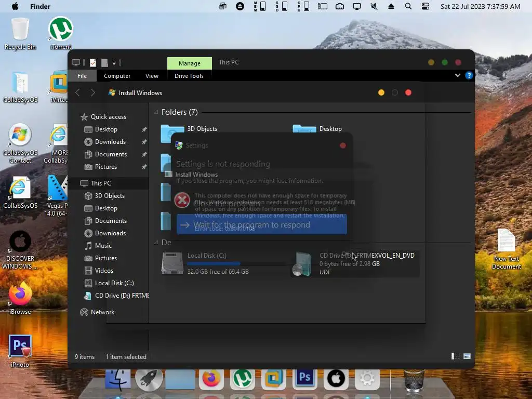
Task: Click the Explorer help question mark icon
Action: click(469, 75)
